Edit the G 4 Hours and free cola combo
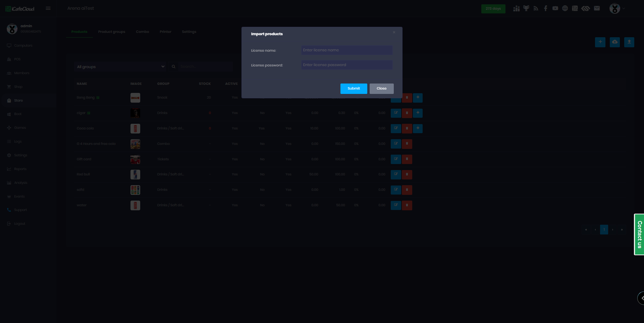Viewport: 644px width, 323px height. [x=396, y=144]
